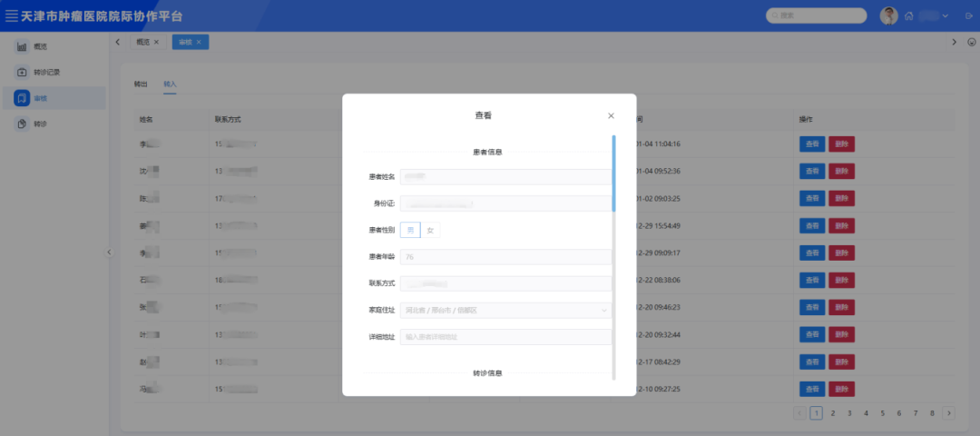The image size is (980, 436).
Task: Click the hamburger menu icon in header
Action: coord(12,15)
